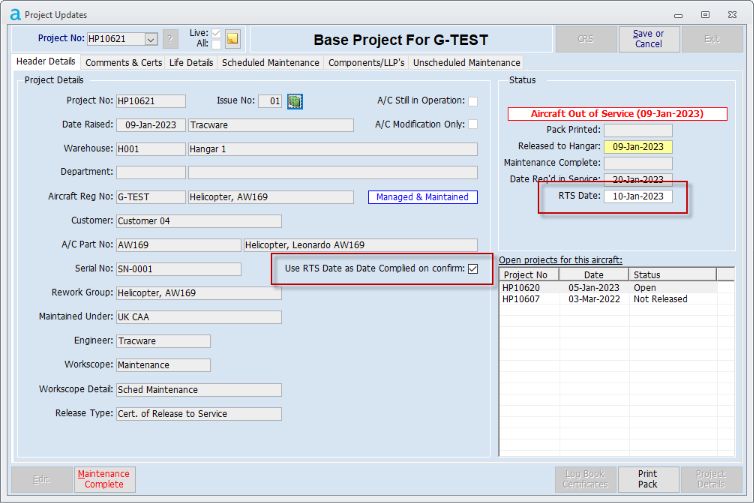Viewport: 754px width, 503px height.
Task: Click the Workscope field Maintenance
Action: pyautogui.click(x=163, y=365)
